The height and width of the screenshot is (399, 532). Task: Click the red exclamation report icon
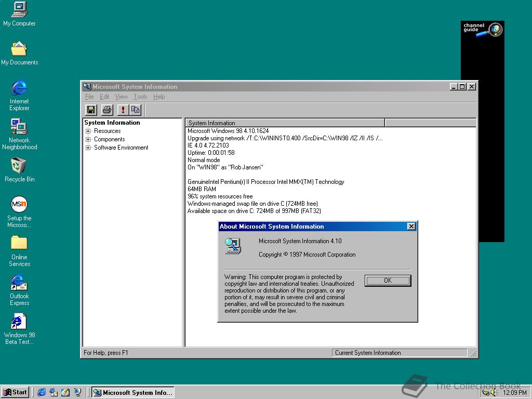[122, 110]
